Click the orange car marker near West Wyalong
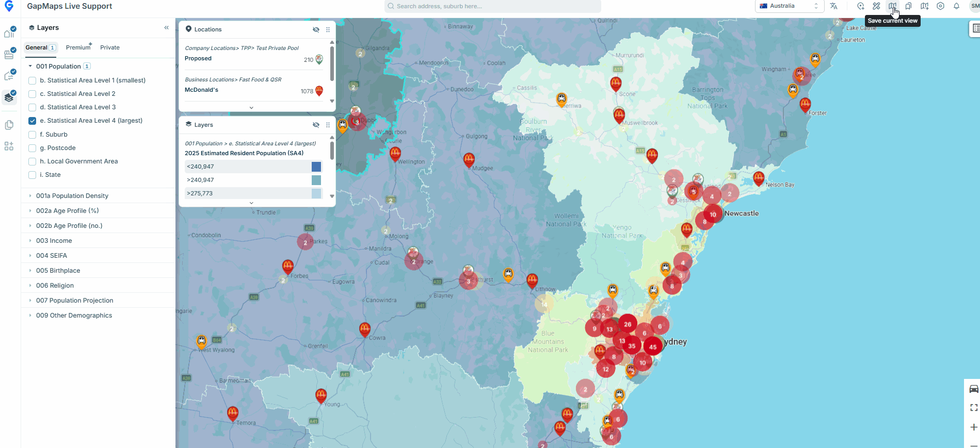The image size is (980, 448). coord(201,341)
